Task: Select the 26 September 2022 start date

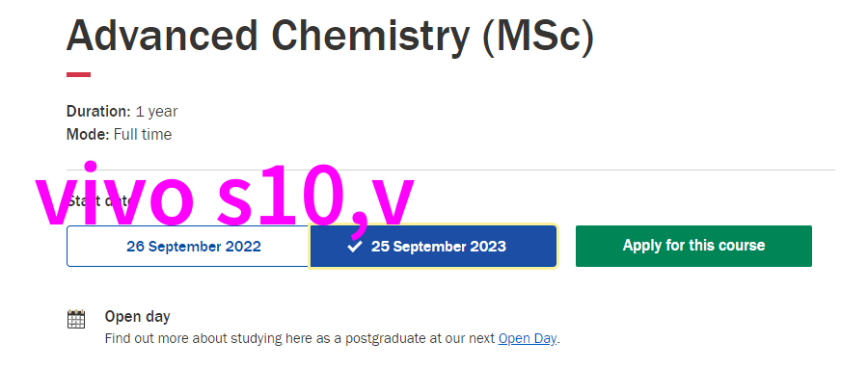Action: (188, 247)
